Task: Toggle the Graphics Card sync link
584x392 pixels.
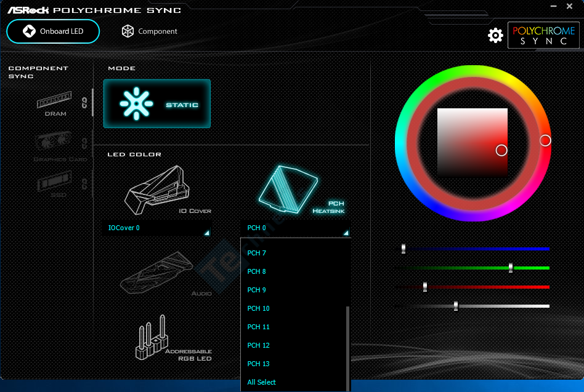Action: point(84,143)
